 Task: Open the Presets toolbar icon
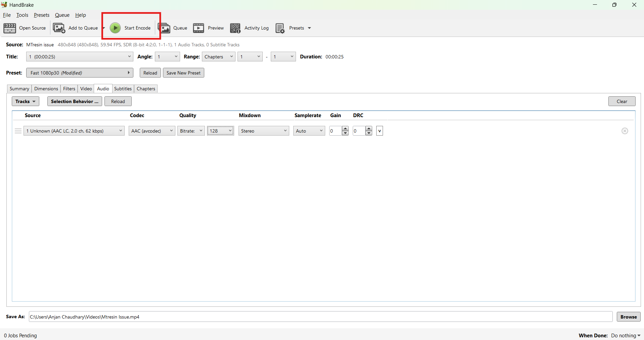pos(280,28)
